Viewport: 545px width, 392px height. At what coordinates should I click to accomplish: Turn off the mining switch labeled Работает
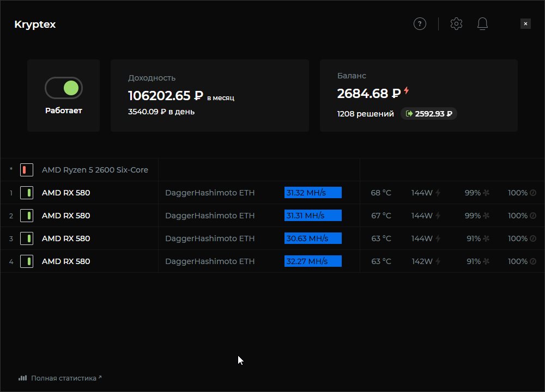64,88
